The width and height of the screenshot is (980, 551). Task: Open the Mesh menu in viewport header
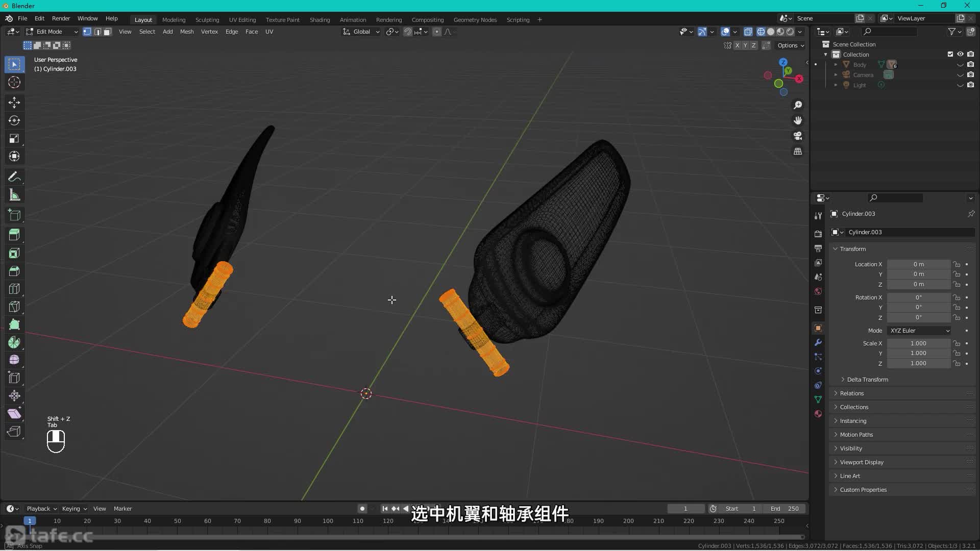[x=187, y=32]
